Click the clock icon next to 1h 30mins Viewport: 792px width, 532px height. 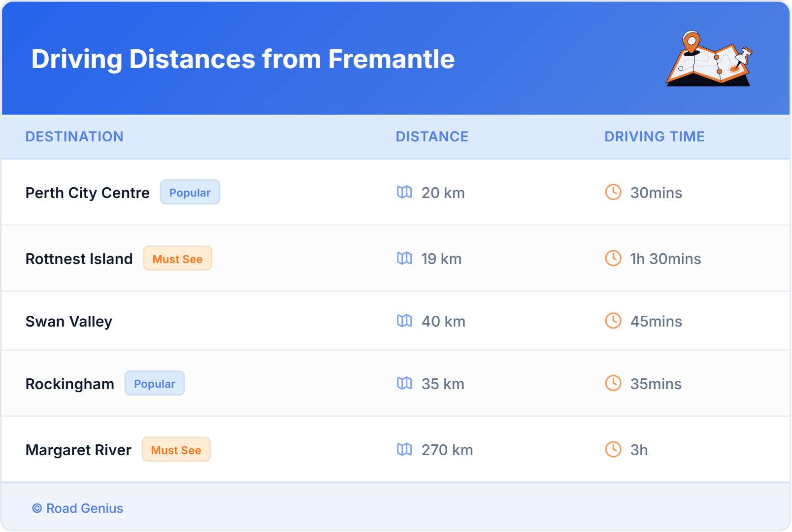(x=613, y=259)
